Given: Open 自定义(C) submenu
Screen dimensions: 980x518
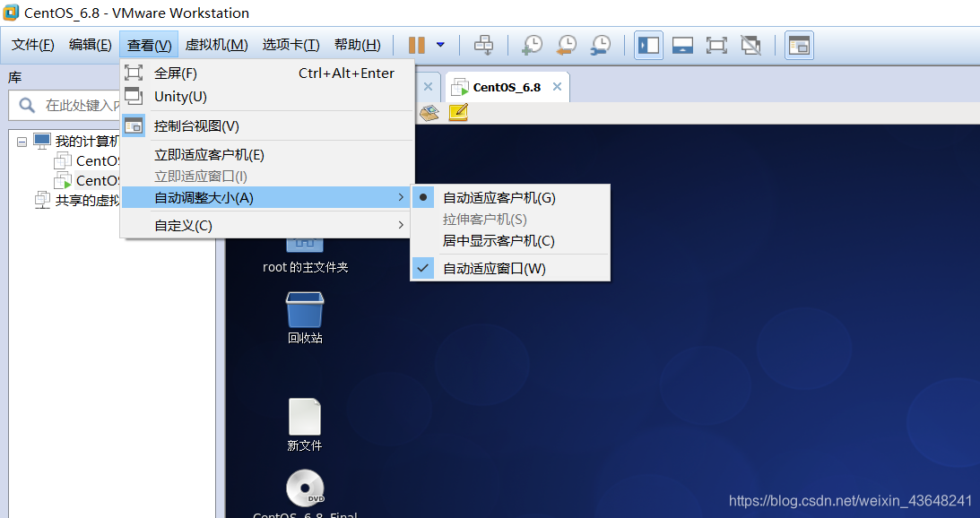Looking at the screenshot, I should 267,226.
